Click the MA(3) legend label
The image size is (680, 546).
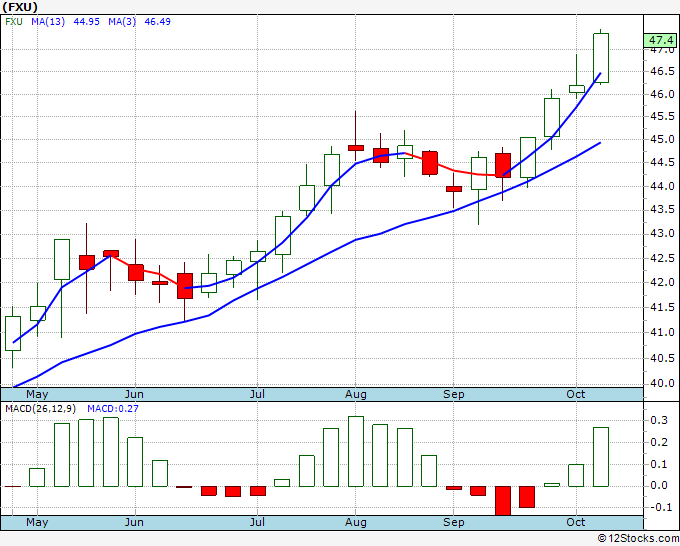(122, 22)
